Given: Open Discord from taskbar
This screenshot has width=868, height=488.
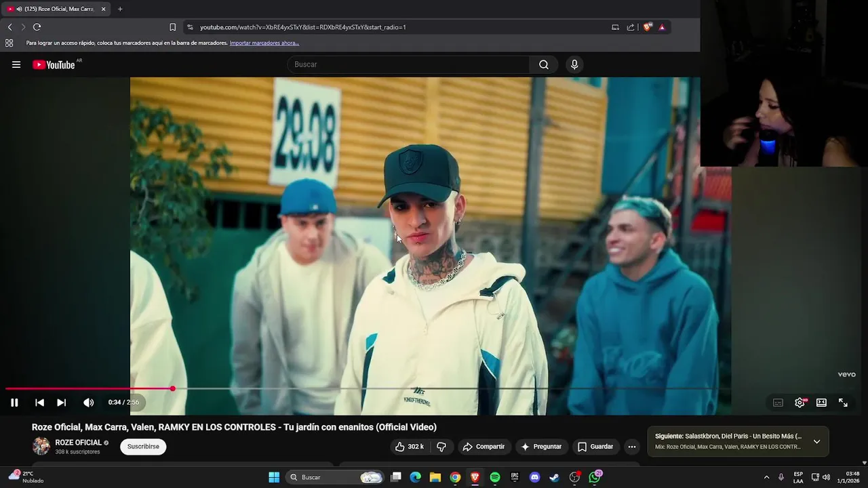Looking at the screenshot, I should click(x=534, y=477).
